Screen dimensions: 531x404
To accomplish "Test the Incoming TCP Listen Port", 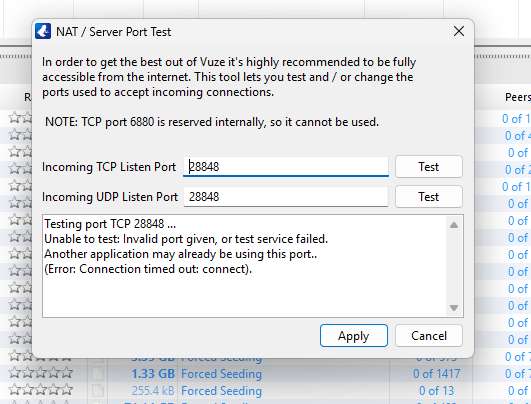I will pyautogui.click(x=428, y=167).
